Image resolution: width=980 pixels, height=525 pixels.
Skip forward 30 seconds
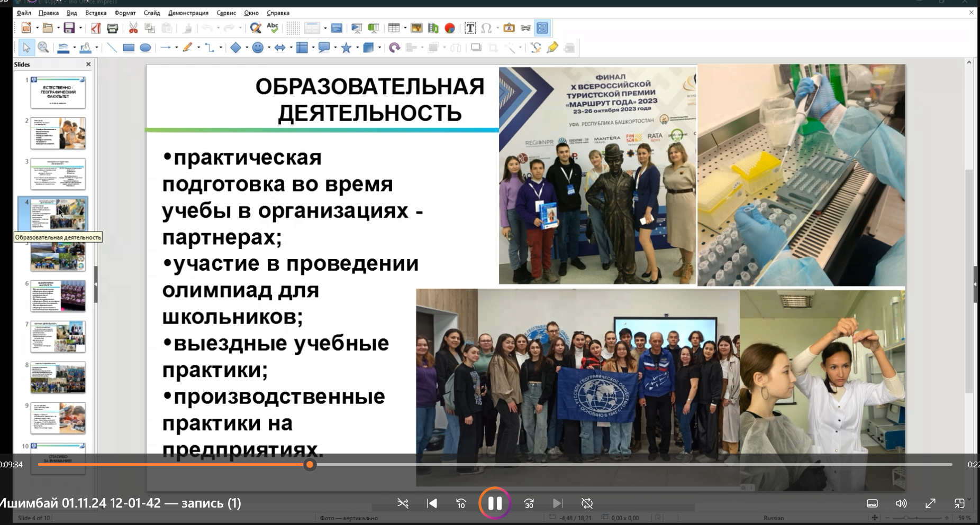click(x=529, y=503)
